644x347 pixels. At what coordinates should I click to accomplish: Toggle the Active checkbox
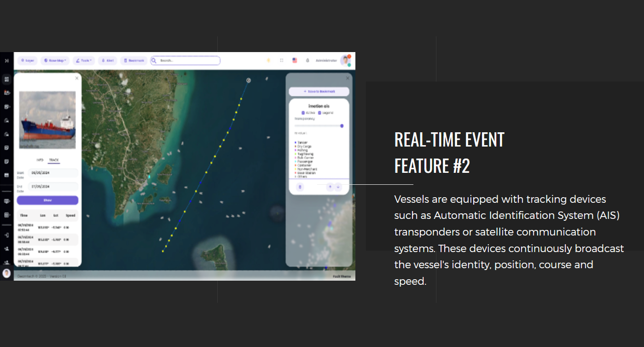pos(303,113)
